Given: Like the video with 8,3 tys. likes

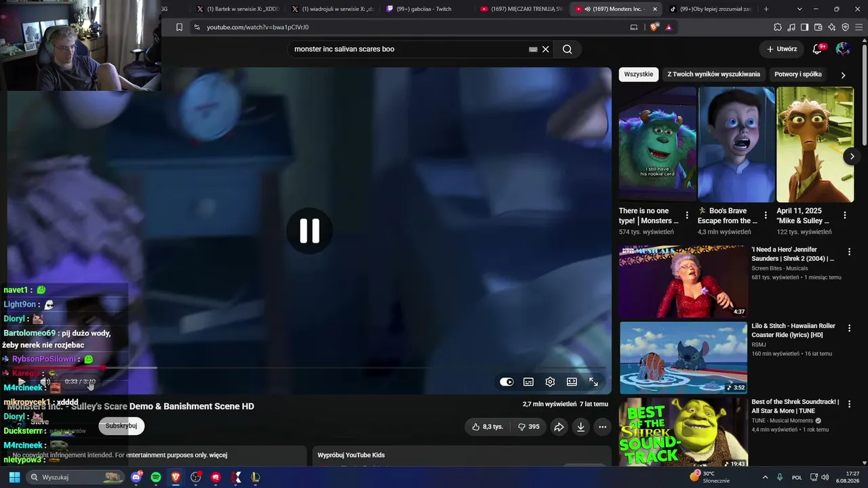Looking at the screenshot, I should pos(488,426).
